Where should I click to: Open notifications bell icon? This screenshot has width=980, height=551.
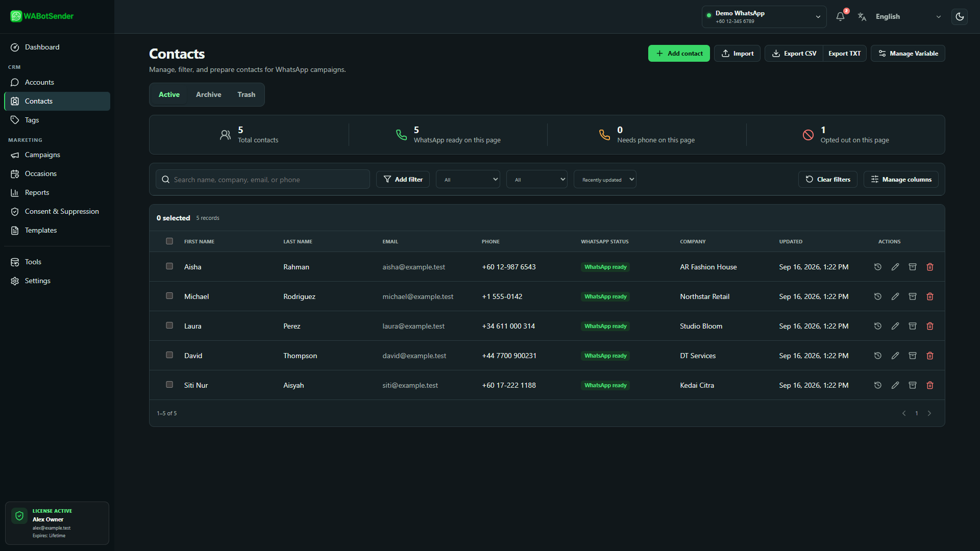coord(840,16)
